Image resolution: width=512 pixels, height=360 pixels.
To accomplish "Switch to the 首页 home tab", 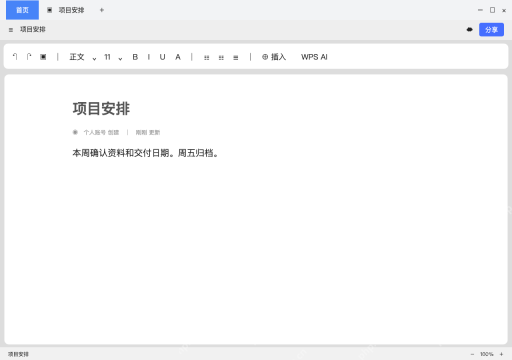I will pyautogui.click(x=22, y=10).
